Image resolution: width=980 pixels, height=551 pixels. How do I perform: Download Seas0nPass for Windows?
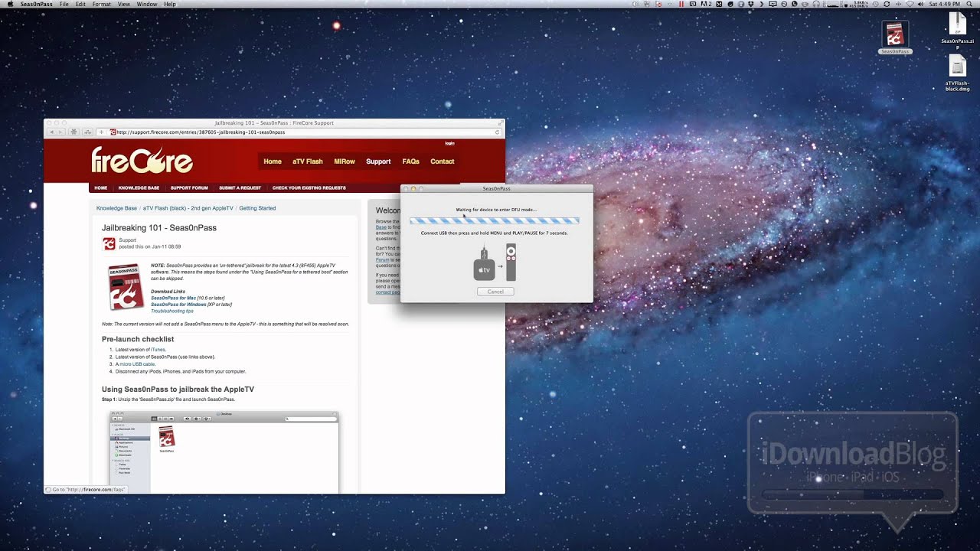[179, 305]
